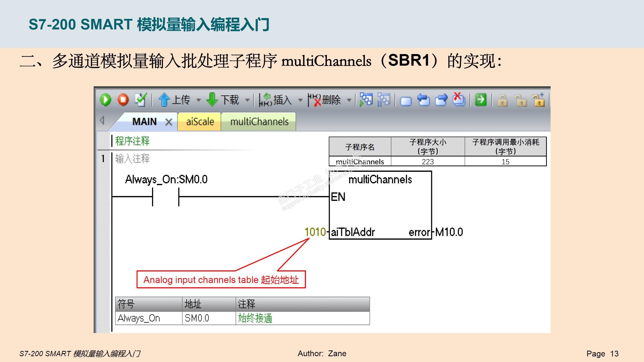
Task: Click the toggle bookmark icon
Action: click(x=406, y=101)
